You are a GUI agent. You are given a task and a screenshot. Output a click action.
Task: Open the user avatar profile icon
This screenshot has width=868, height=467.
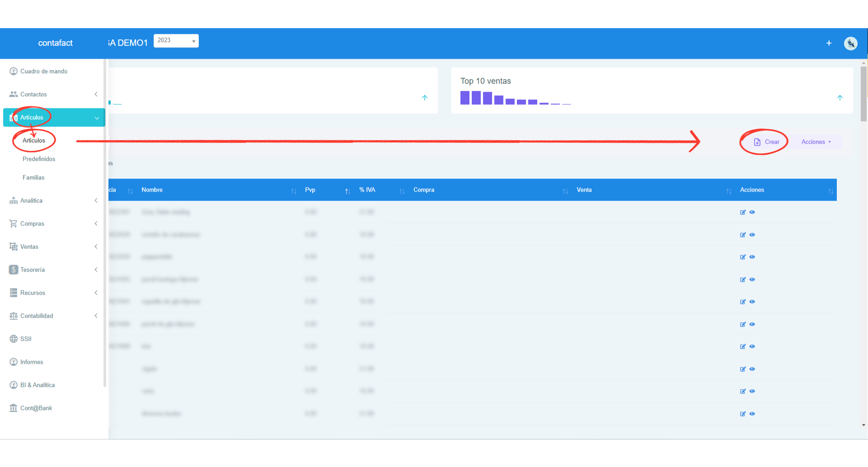[850, 43]
